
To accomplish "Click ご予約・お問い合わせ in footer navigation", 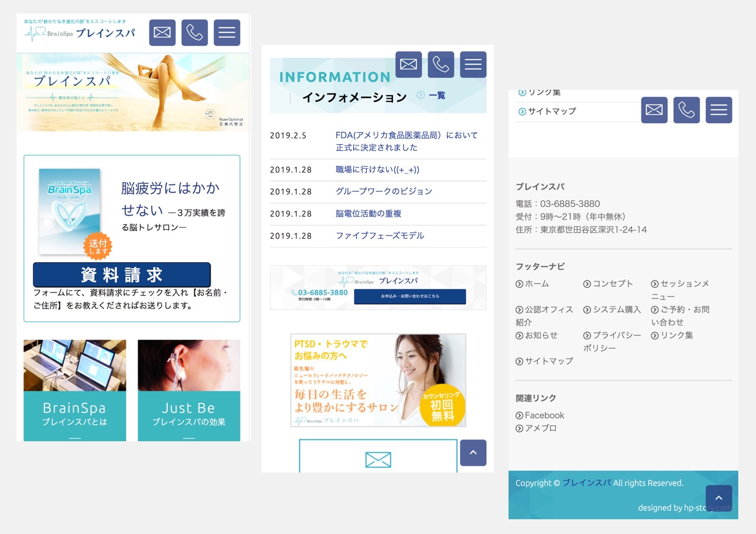I will [x=680, y=315].
